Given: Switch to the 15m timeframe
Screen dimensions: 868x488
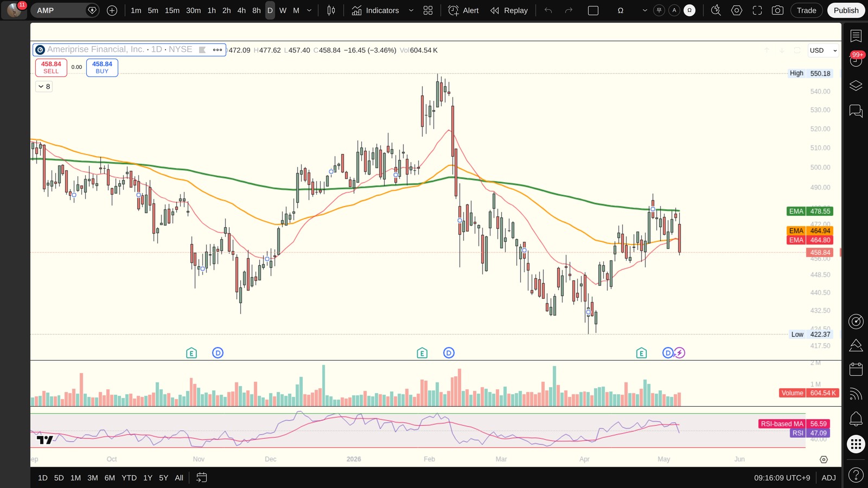Looking at the screenshot, I should click(x=172, y=10).
